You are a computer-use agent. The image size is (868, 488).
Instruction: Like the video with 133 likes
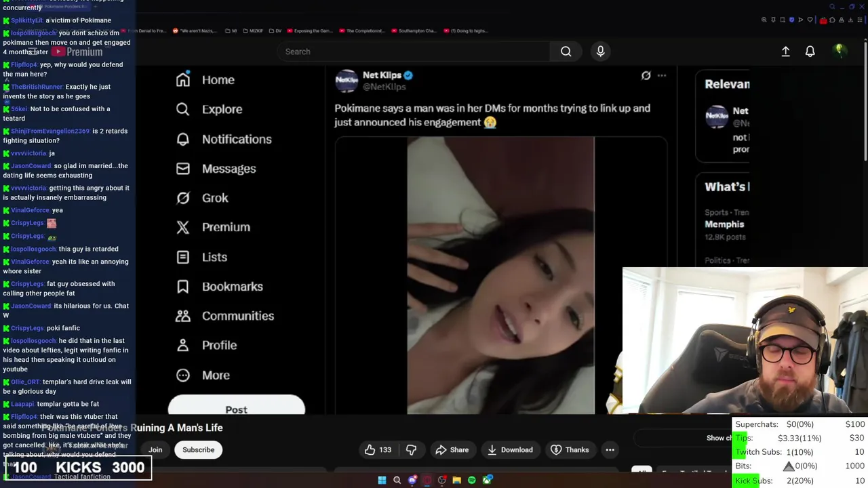coord(378,450)
